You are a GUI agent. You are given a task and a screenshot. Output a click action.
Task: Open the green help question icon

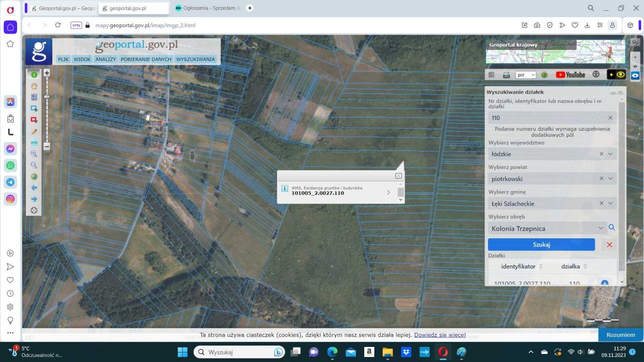pyautogui.click(x=544, y=74)
